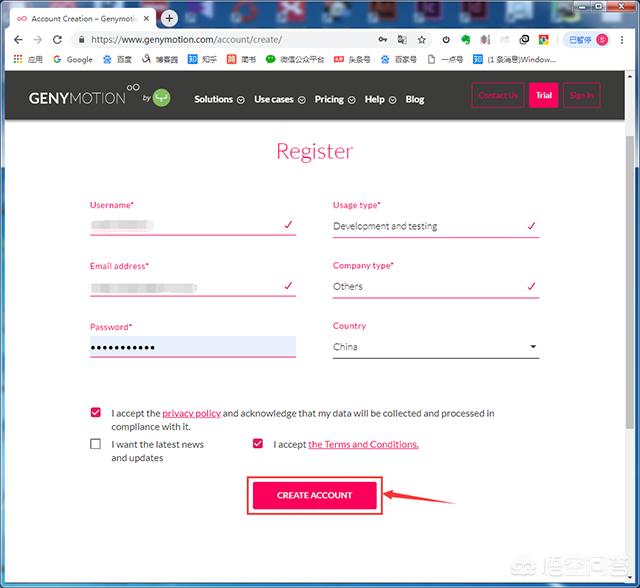Check the latest news and updates box
Screen dimensions: 640x588
tap(96, 444)
